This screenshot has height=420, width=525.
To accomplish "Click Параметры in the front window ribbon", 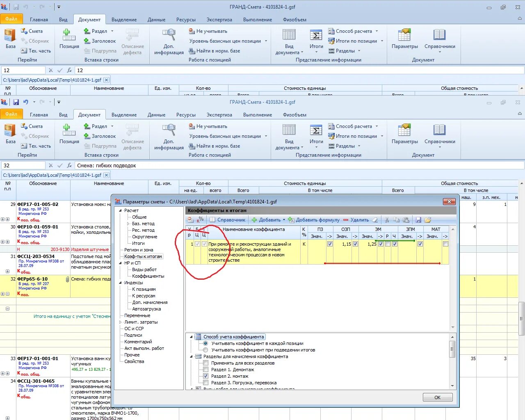I will click(405, 134).
